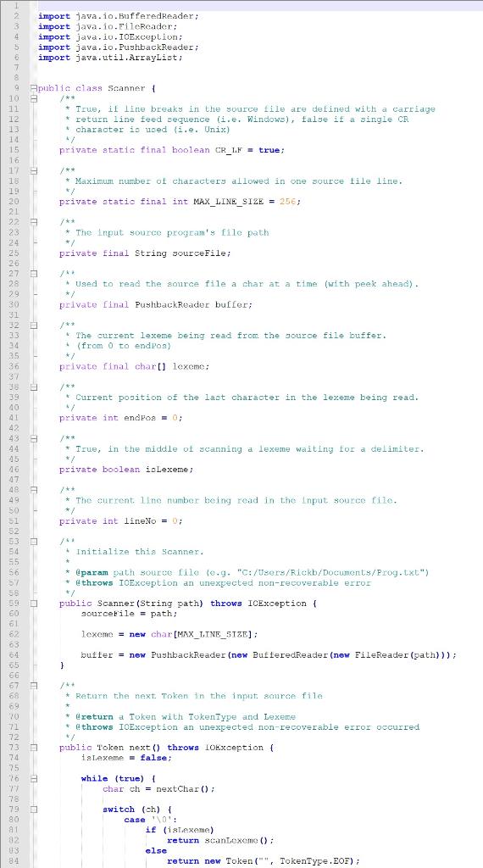Click the '@return a Token' comment line
This screenshot has width=483, height=868.
[180, 716]
